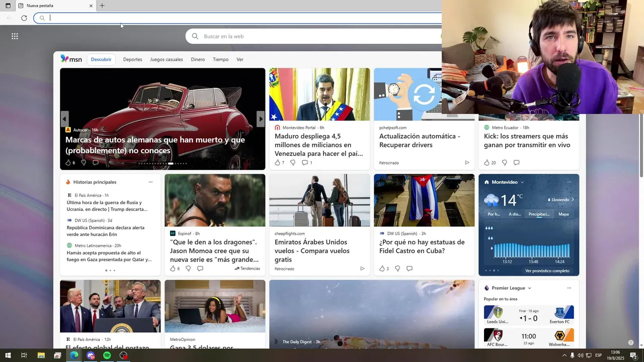Open Historias principales more options menu
Screen dimensions: 644x362
click(x=150, y=182)
